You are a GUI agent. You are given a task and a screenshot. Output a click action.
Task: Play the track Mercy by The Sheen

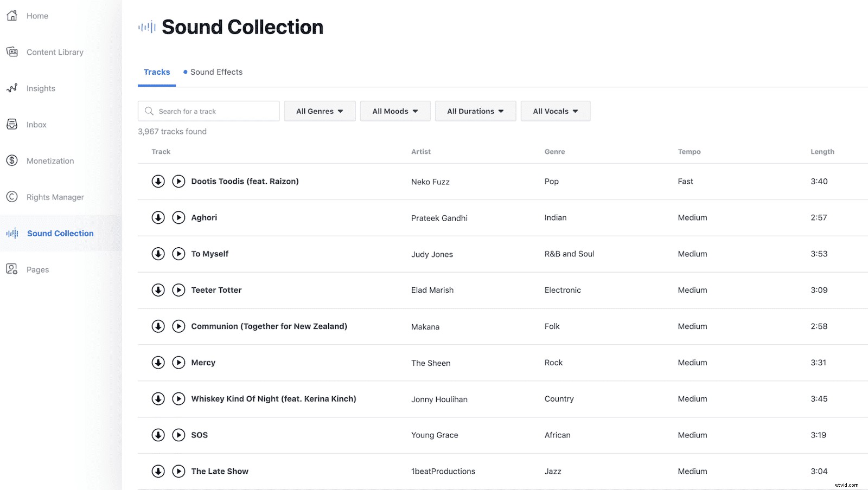pos(178,363)
